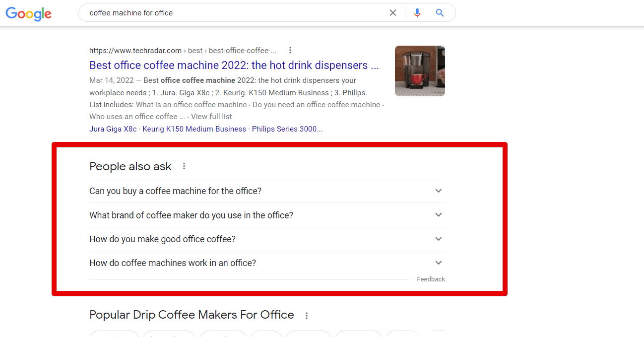Viewport: 644px width, 337px height.
Task: Open the three-dot menu beside techradar URL
Action: (x=290, y=50)
